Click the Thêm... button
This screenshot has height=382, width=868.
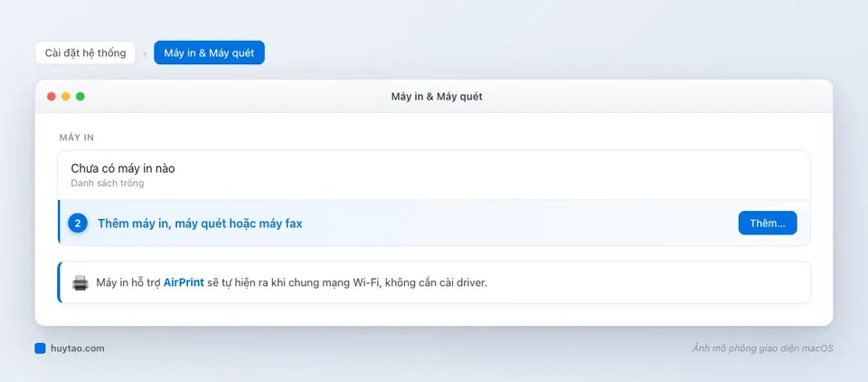point(768,223)
